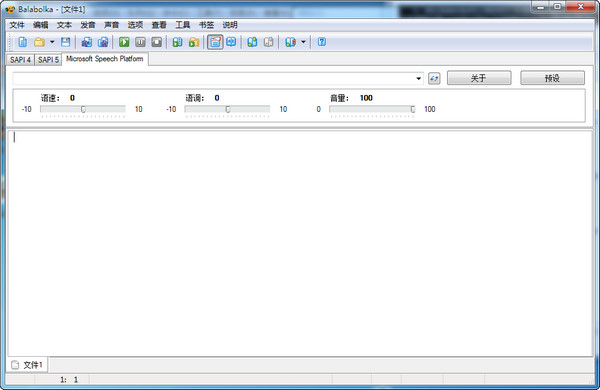Click the 语调 pitch slider handle

tap(228, 109)
